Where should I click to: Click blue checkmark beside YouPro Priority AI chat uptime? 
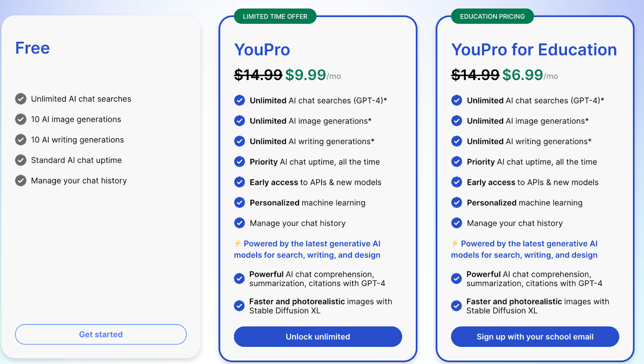coord(239,162)
